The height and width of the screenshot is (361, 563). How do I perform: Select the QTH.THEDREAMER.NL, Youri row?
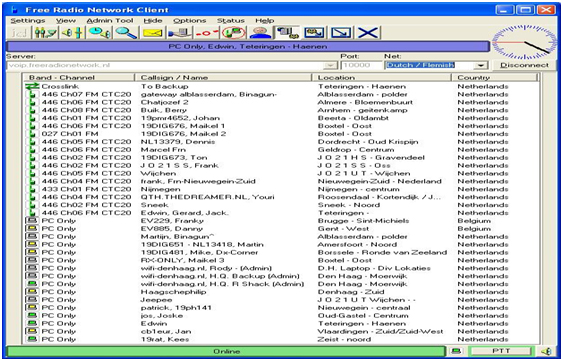click(282, 197)
